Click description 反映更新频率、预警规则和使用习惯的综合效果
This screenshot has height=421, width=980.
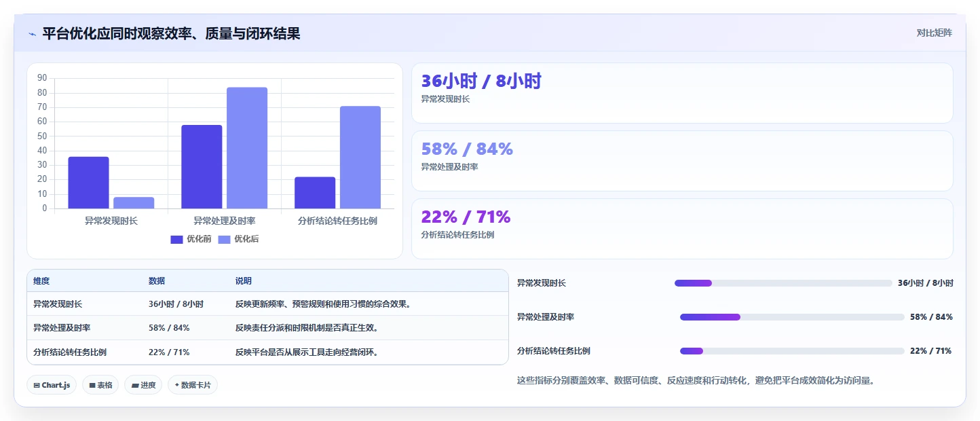point(323,304)
